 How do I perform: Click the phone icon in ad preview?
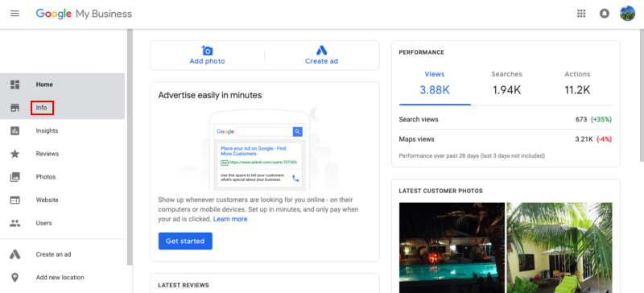pyautogui.click(x=295, y=179)
